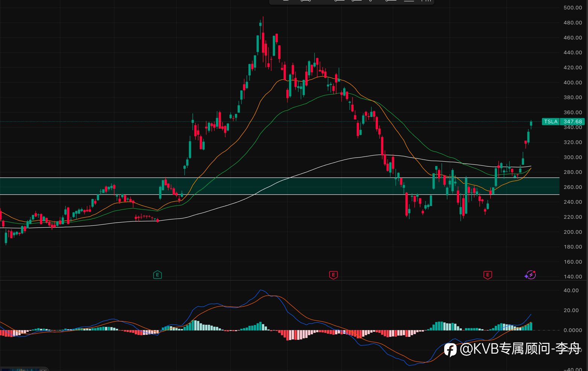588x371 pixels.
Task: Open the middle red earnings E marker
Action: click(x=333, y=275)
